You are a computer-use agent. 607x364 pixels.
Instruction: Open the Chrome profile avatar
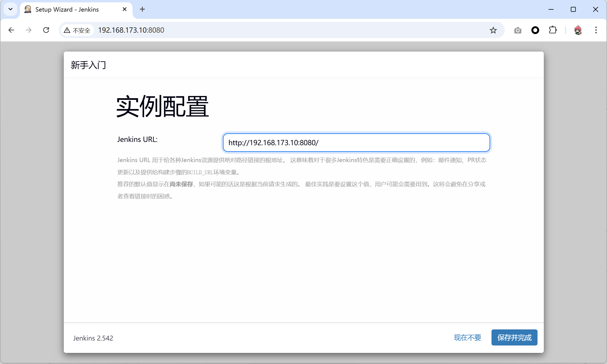[578, 30]
